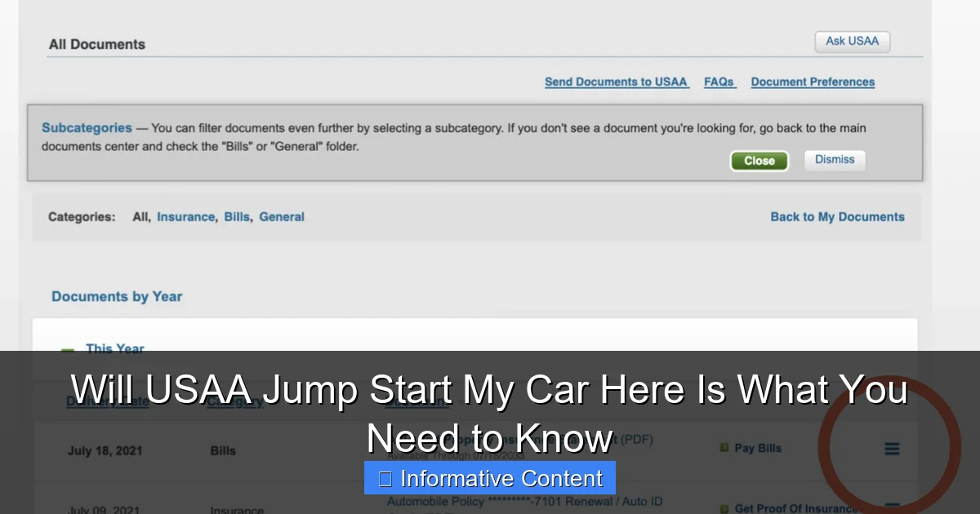Click the green Get Proof Of Insurance icon
Image resolution: width=980 pixels, height=514 pixels.
(x=724, y=507)
